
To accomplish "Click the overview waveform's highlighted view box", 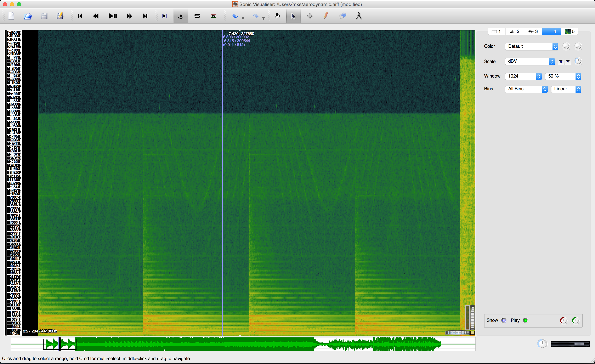I will 60,344.
